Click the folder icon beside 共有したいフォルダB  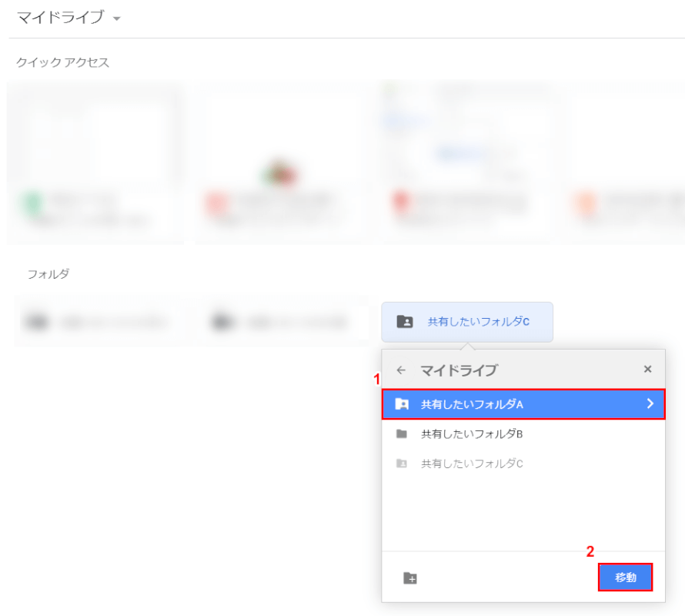[401, 434]
